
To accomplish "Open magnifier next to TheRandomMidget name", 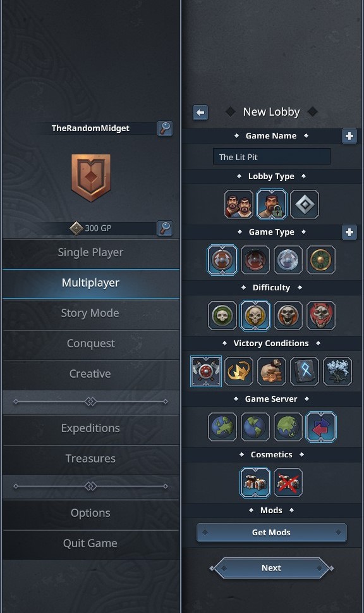I will (165, 128).
